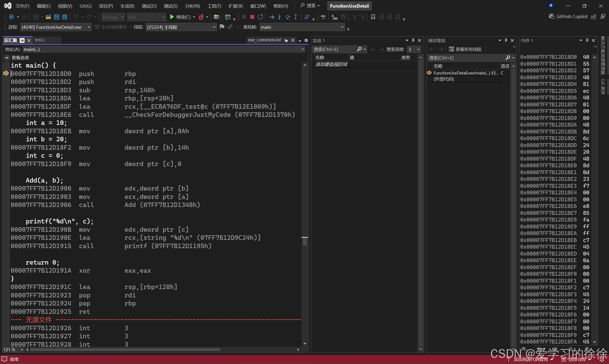Click the Restart debugging icon

coord(260,17)
